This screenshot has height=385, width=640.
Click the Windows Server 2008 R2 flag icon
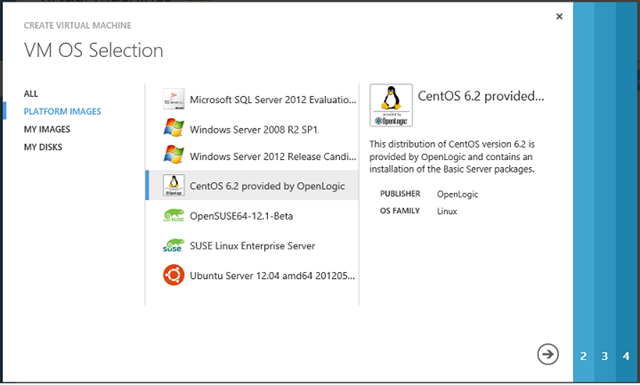click(x=174, y=128)
